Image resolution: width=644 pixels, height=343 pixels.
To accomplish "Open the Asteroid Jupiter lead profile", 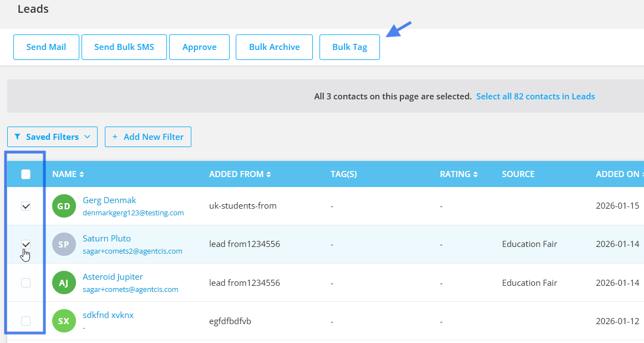I will click(113, 276).
